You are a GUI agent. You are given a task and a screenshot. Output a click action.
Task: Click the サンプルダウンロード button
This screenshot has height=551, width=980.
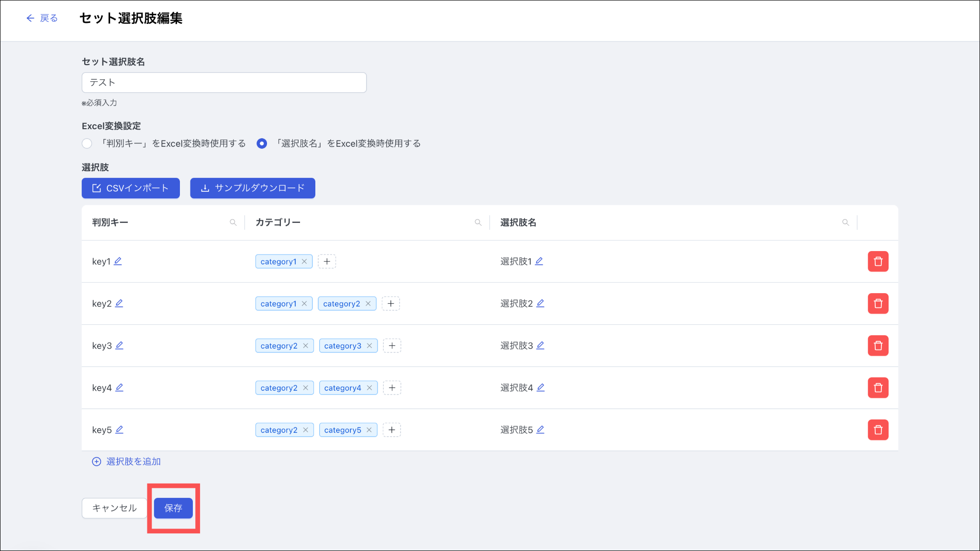coord(252,188)
